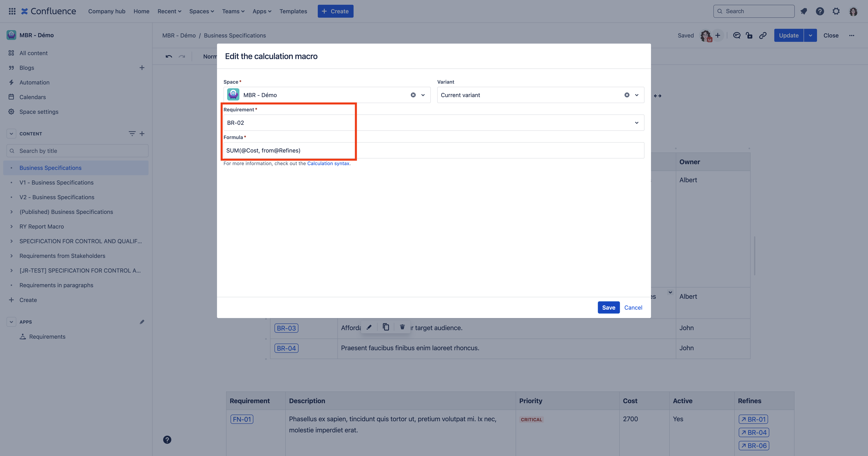Click the copy link icon in header

(x=763, y=35)
